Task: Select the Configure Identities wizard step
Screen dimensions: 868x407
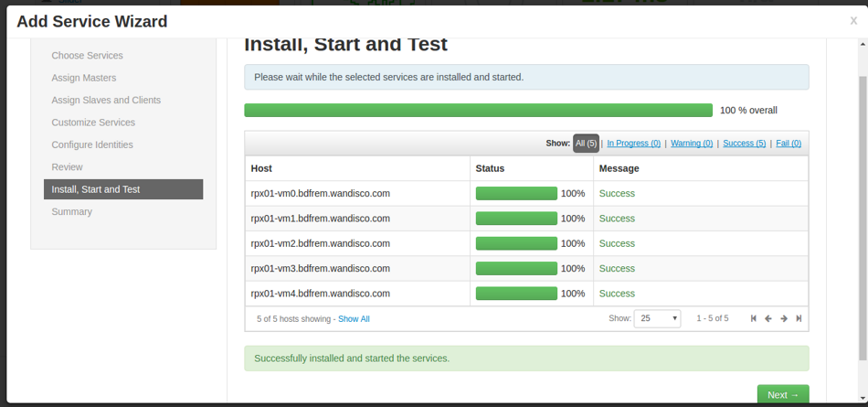Action: coord(92,145)
